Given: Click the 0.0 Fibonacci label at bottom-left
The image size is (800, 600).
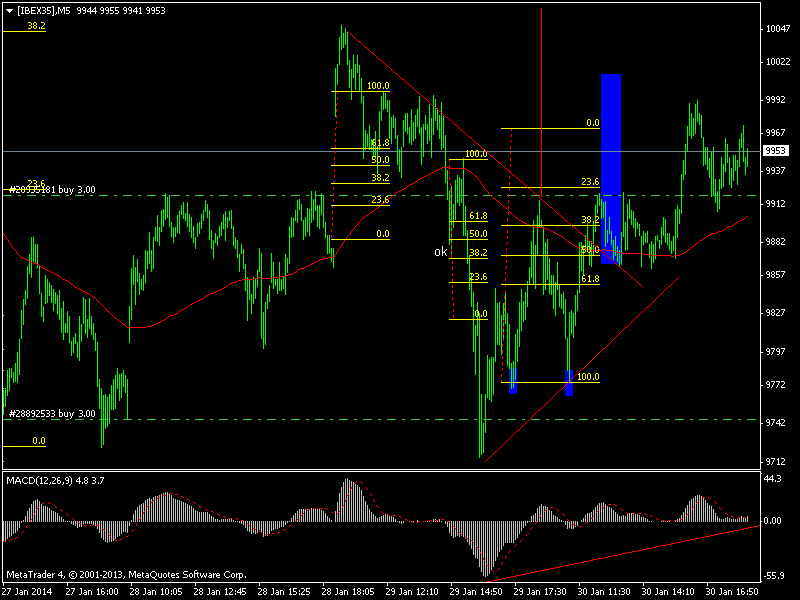Looking at the screenshot, I should coord(39,440).
